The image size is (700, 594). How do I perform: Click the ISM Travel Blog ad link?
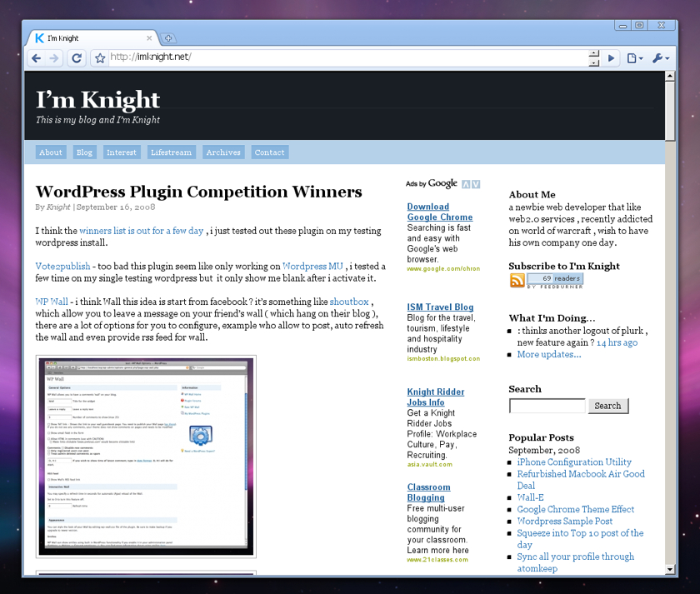440,307
